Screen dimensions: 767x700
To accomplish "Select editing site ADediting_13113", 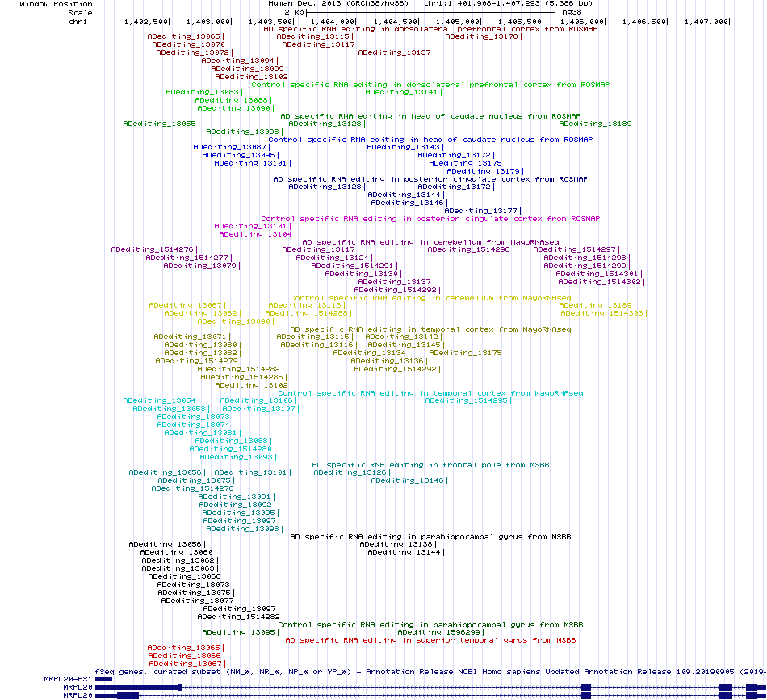I will click(x=307, y=306).
